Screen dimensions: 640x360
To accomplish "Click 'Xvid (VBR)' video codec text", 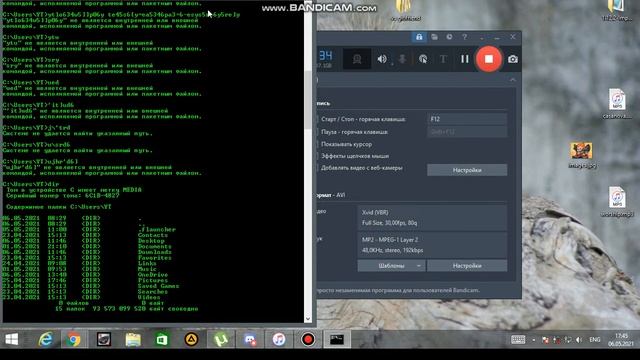I will click(x=375, y=213).
